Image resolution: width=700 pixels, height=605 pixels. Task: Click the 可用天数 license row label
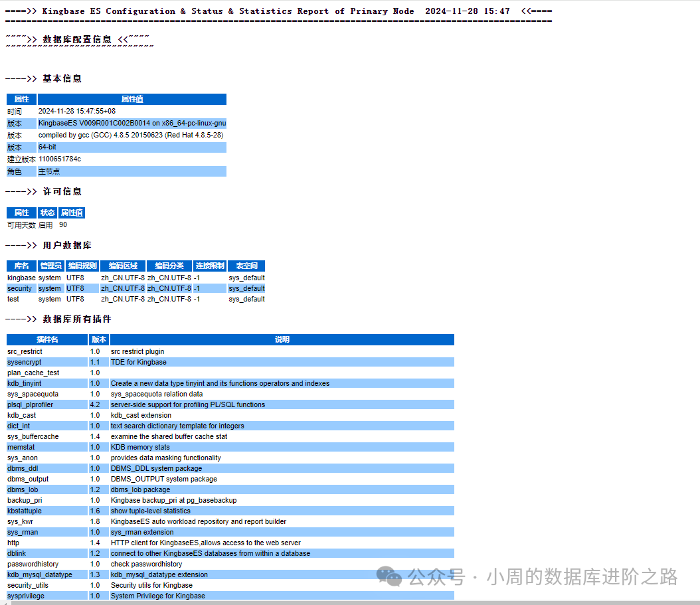point(21,225)
